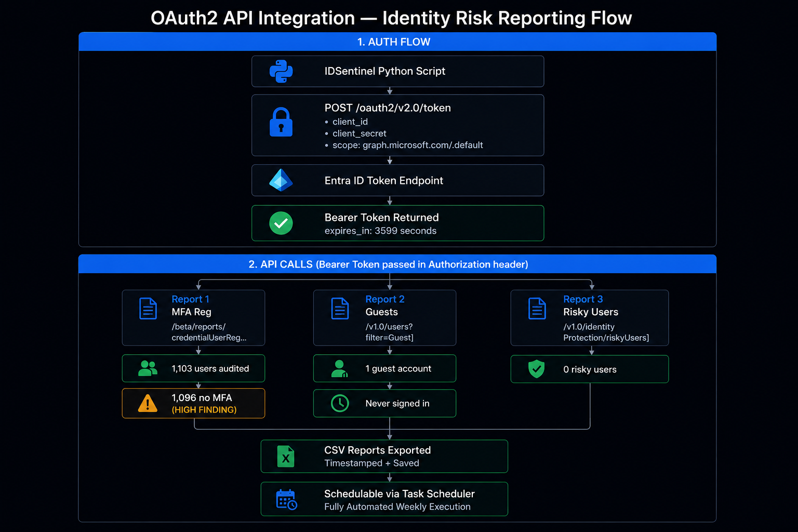Click Timestamped + Saved text

coord(372,463)
